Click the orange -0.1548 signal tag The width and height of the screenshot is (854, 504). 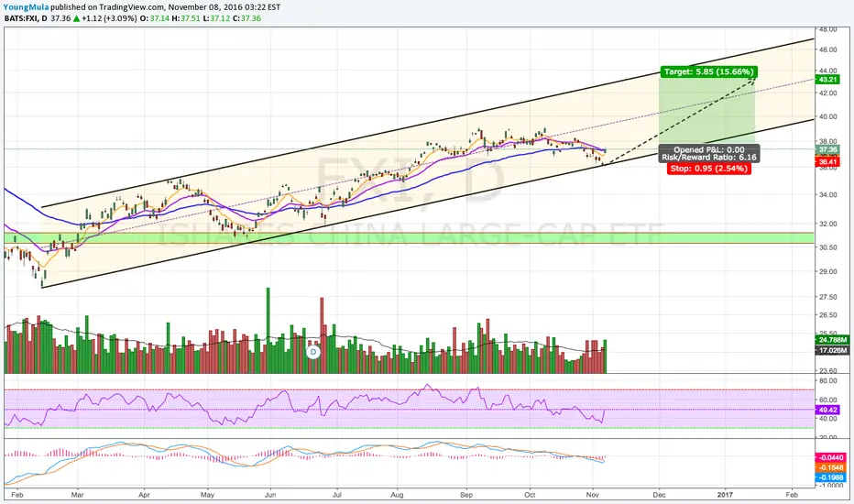pyautogui.click(x=831, y=468)
